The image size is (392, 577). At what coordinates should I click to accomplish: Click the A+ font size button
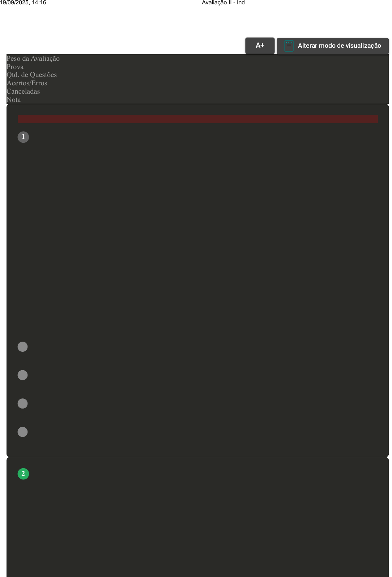coord(260,46)
